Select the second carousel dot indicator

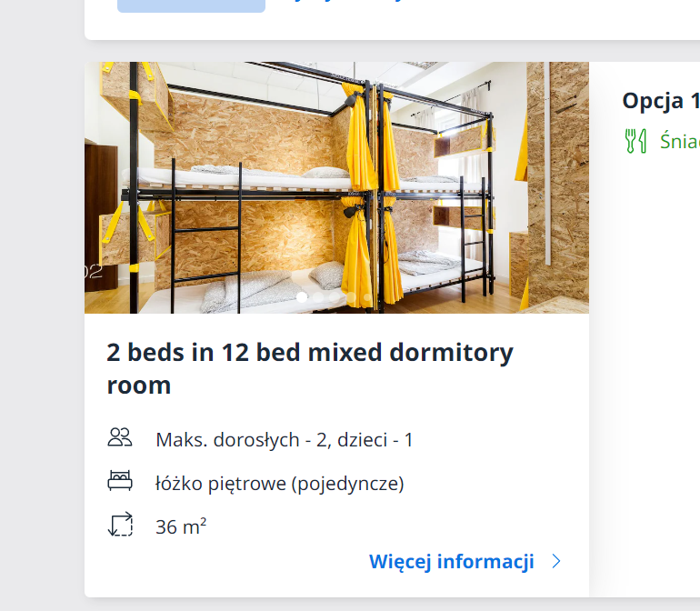318,297
